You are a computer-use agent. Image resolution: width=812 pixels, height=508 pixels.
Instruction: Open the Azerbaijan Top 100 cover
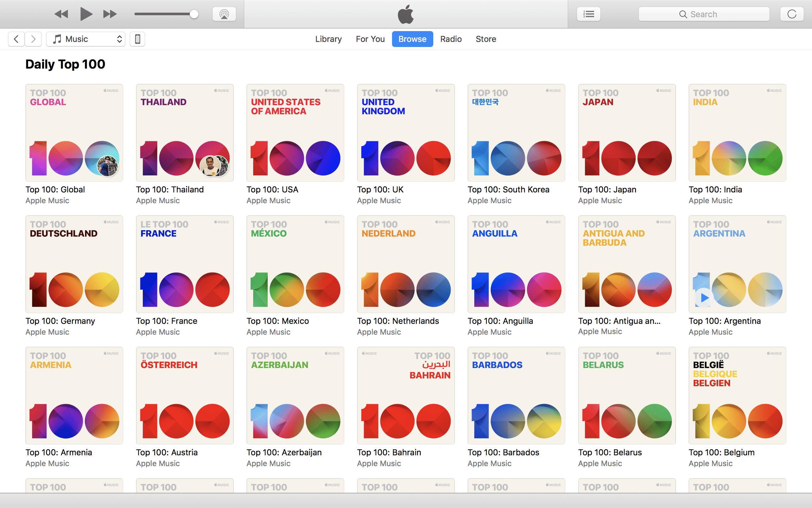click(x=295, y=396)
